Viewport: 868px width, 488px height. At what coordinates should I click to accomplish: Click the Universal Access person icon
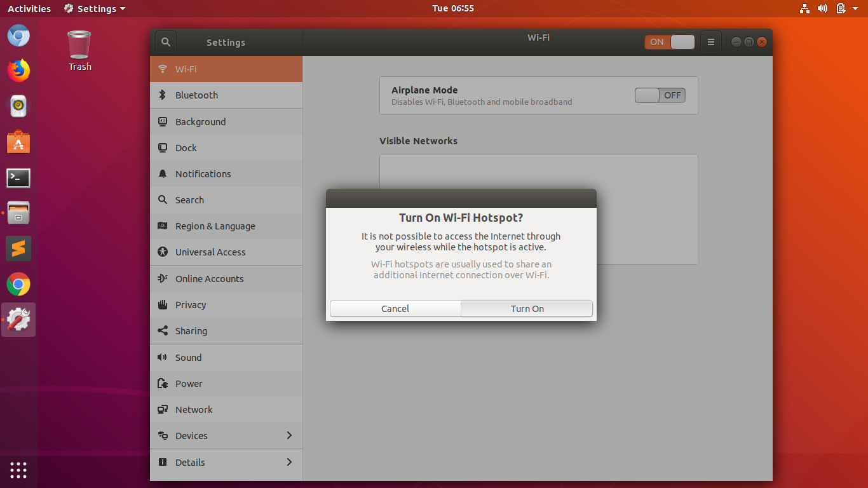[163, 252]
